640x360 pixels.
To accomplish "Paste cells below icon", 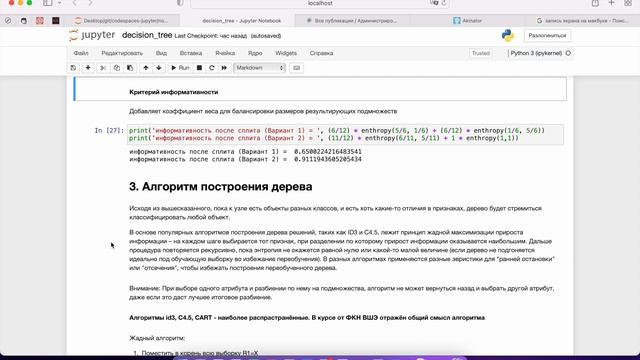I will pos(130,68).
